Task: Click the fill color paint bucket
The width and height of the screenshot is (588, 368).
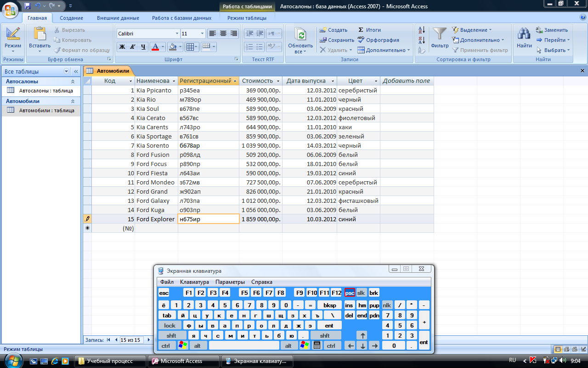Action: [x=172, y=46]
